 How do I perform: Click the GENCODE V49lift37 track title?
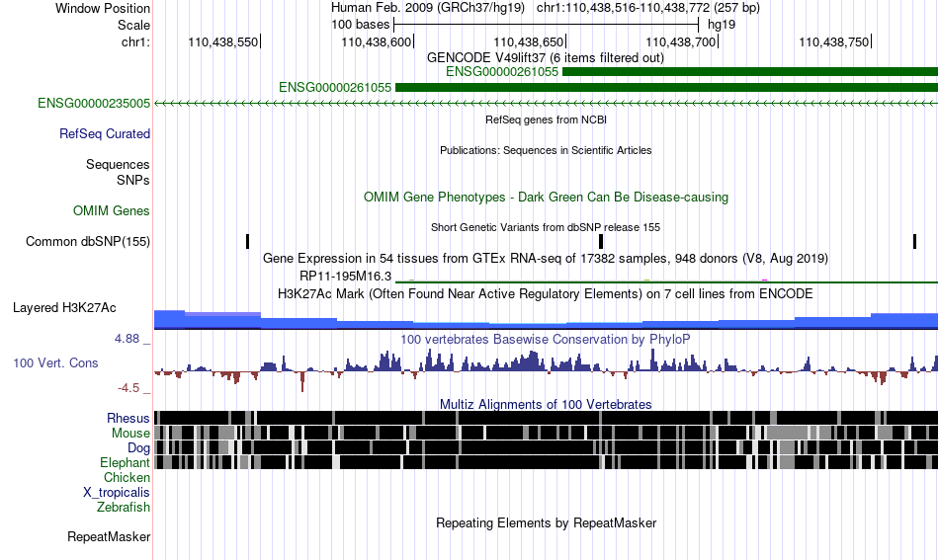click(546, 57)
